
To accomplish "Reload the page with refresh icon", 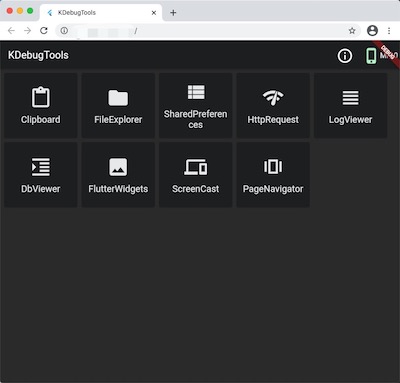I will (44, 31).
